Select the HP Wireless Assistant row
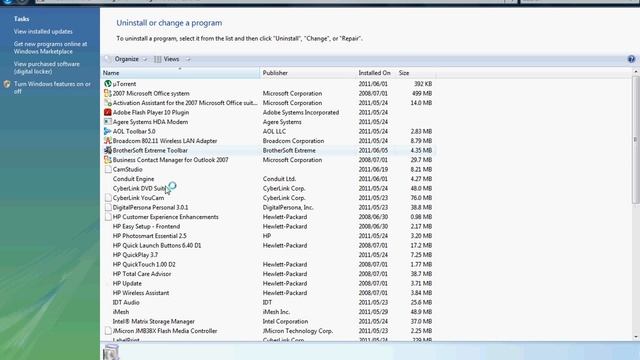This screenshot has height=360, width=640. point(269,293)
